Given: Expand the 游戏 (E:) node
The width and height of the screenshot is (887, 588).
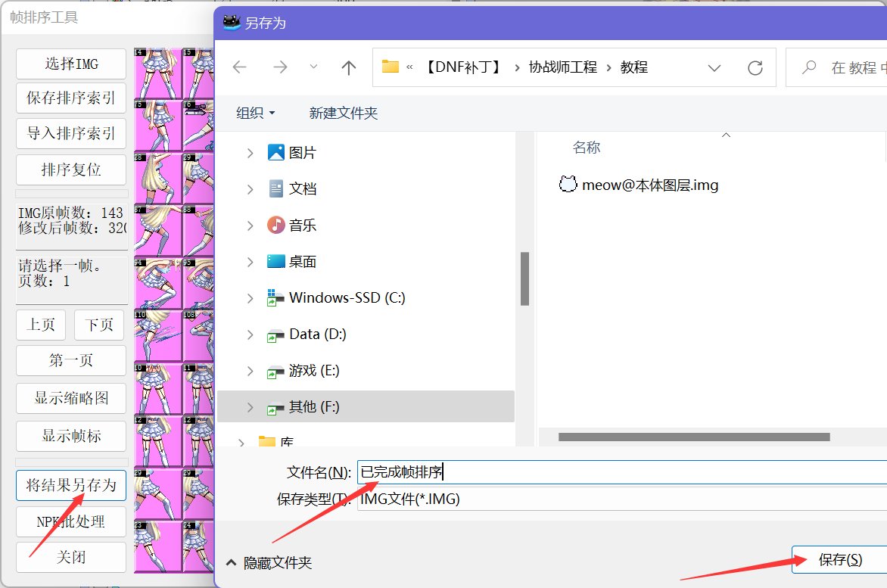Looking at the screenshot, I should coord(250,371).
